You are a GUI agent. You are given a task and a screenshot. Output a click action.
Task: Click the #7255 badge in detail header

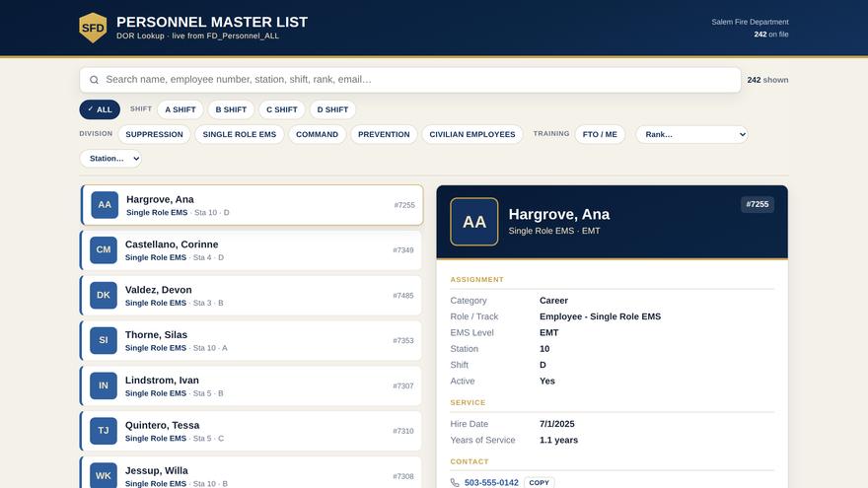click(x=758, y=204)
